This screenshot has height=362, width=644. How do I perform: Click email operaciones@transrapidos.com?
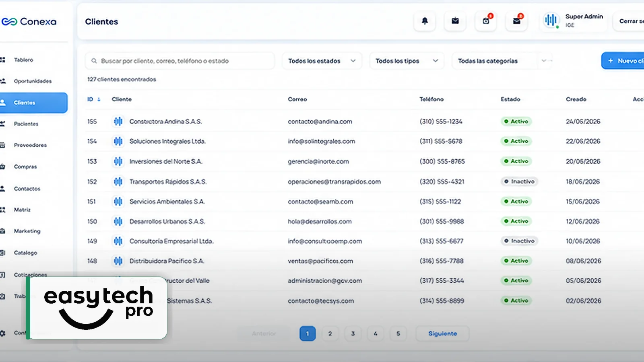[334, 181]
